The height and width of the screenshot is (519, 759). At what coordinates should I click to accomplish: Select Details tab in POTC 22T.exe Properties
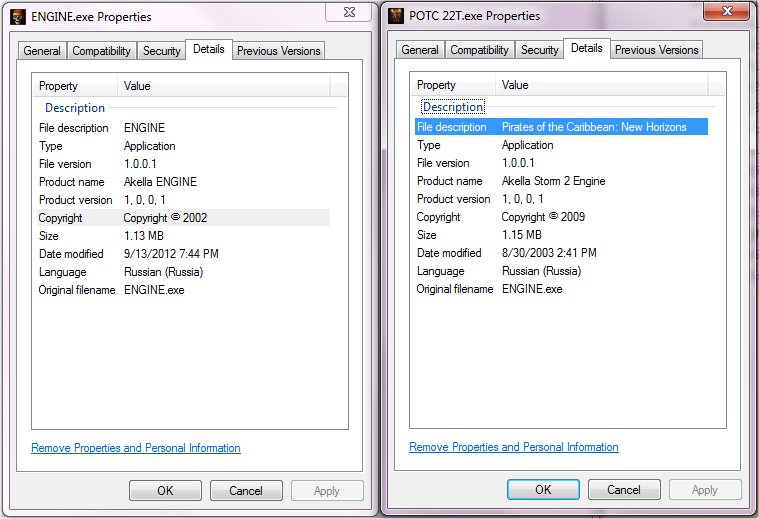pyautogui.click(x=587, y=48)
